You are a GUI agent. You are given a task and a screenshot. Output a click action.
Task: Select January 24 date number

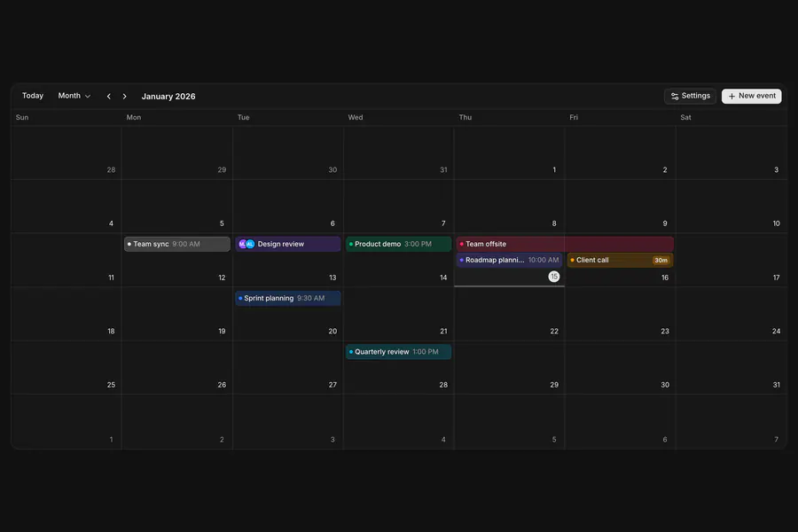(776, 332)
